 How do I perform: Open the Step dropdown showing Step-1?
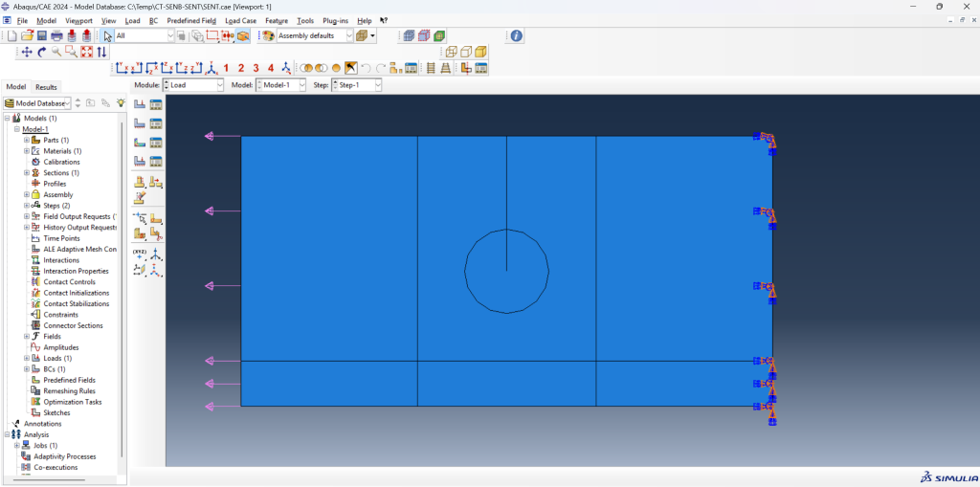(357, 85)
